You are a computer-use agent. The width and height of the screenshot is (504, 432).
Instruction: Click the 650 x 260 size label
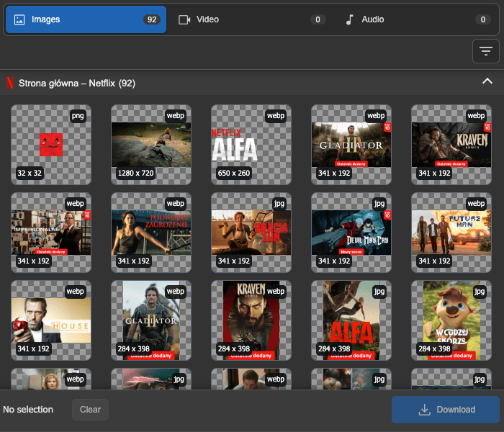click(x=234, y=173)
